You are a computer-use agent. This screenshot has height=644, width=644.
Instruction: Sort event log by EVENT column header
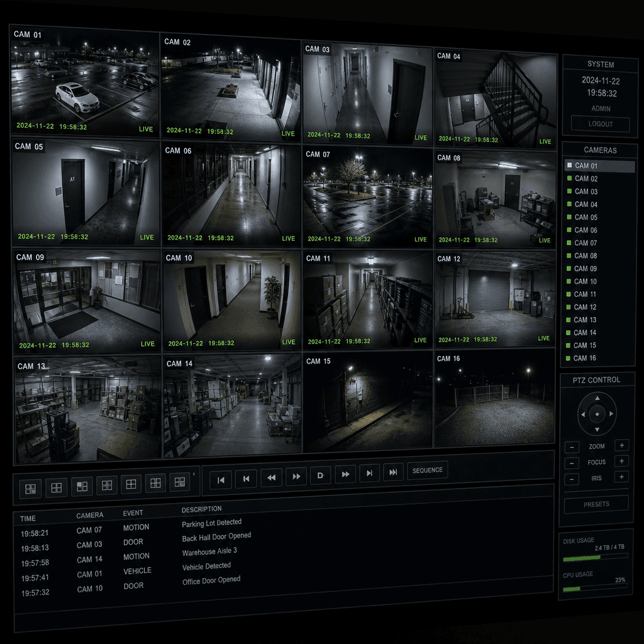point(133,513)
